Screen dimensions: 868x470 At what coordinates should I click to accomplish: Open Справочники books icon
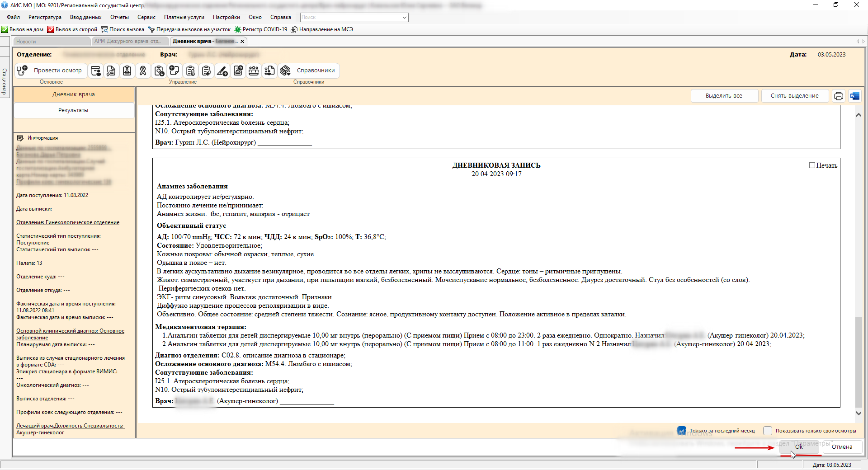[285, 70]
